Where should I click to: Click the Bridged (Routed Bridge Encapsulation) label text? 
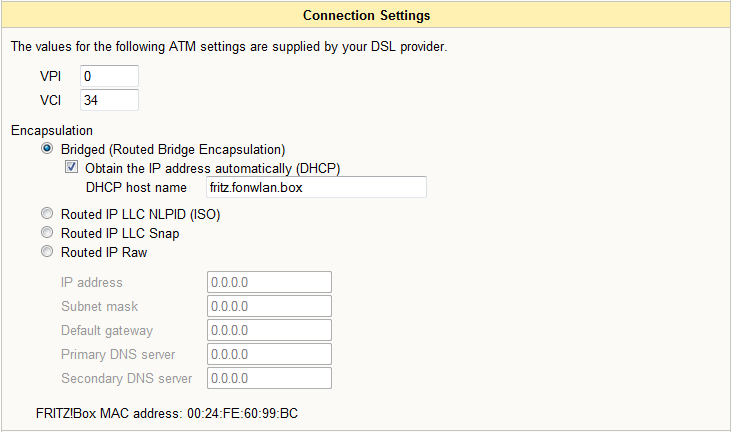(173, 149)
